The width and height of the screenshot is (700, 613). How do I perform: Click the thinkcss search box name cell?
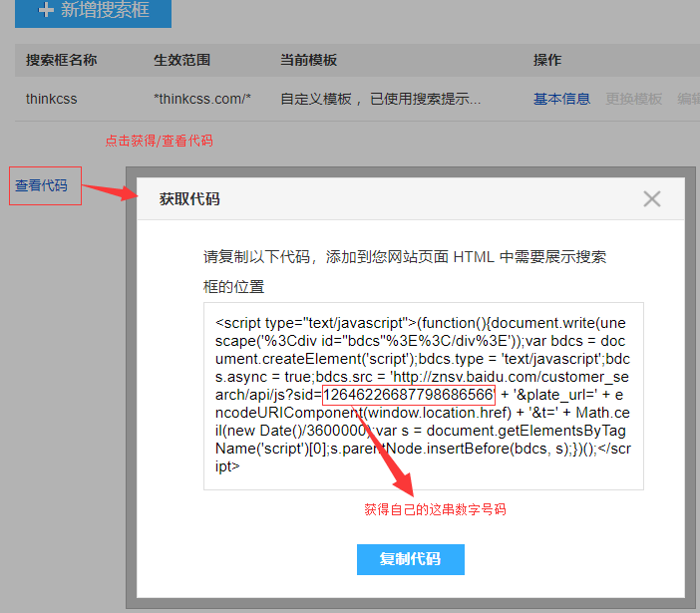point(51,99)
